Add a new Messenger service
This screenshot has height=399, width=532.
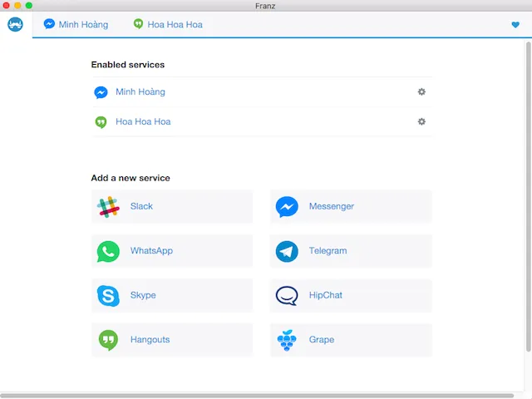[350, 207]
